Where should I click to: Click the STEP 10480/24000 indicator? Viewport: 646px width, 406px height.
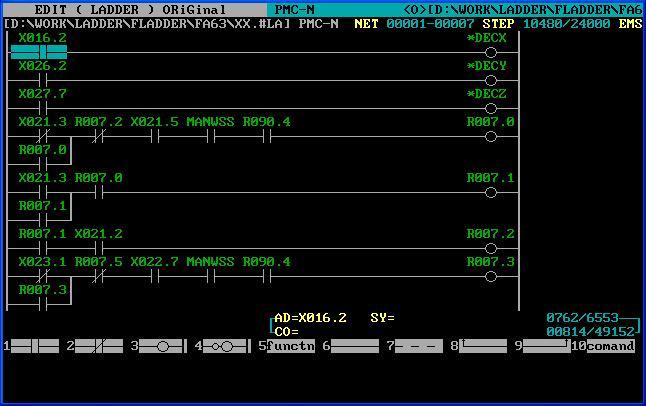point(546,24)
